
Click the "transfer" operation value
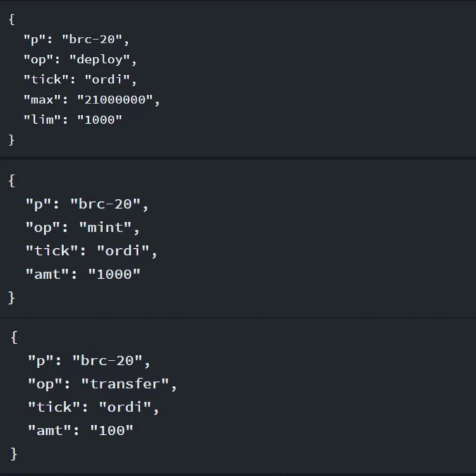[129, 383]
